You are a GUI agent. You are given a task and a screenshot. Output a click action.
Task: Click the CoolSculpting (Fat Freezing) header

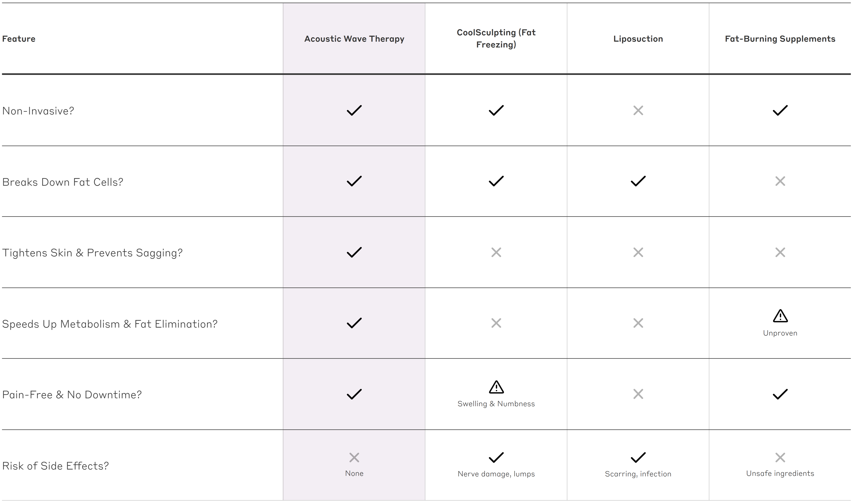tap(496, 38)
